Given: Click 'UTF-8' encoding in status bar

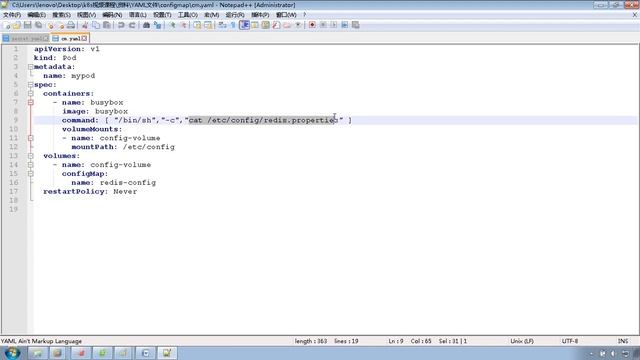Looking at the screenshot, I should [x=570, y=341].
